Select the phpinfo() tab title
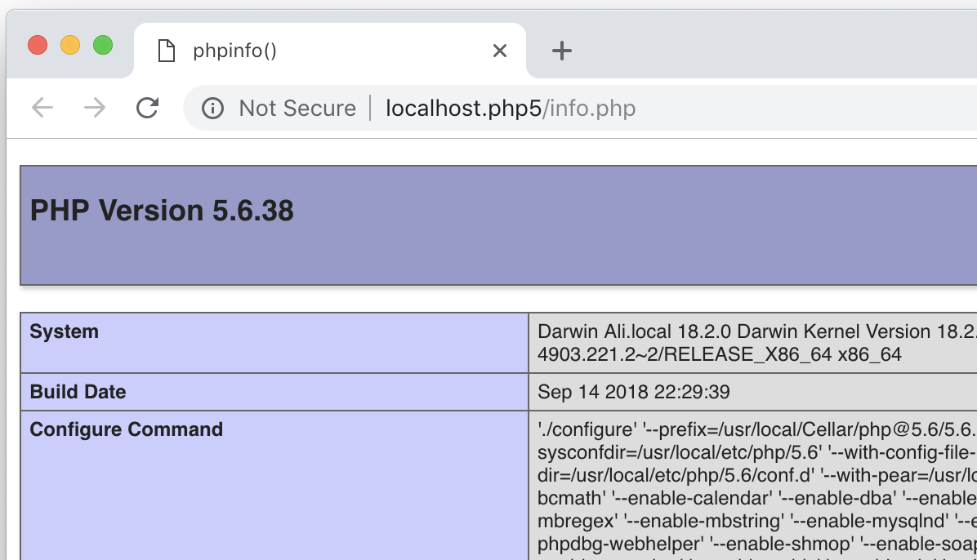The height and width of the screenshot is (560, 977). [234, 51]
